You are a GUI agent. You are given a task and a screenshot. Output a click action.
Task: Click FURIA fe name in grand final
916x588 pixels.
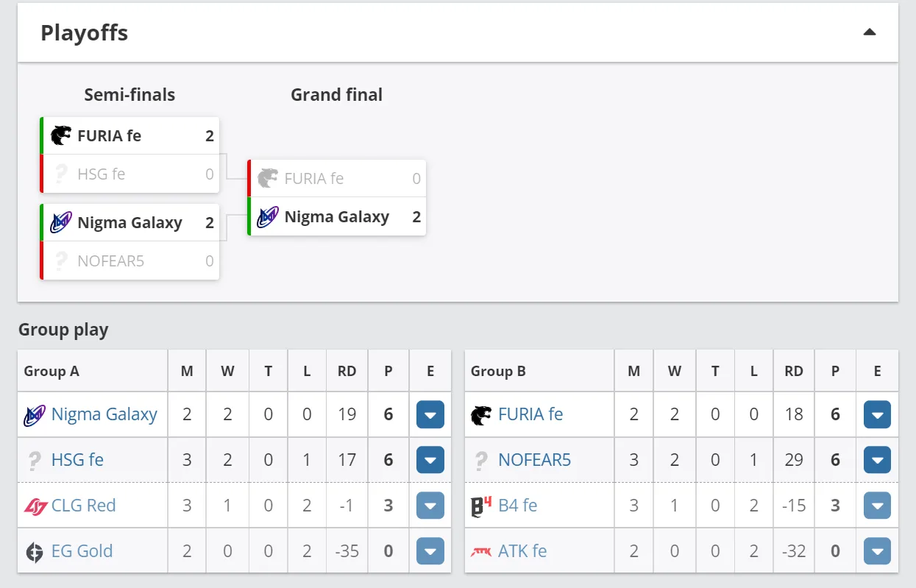click(x=314, y=178)
